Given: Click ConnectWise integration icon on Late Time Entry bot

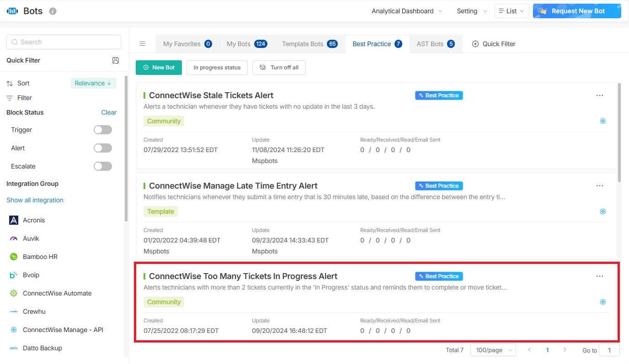Looking at the screenshot, I should click(602, 211).
